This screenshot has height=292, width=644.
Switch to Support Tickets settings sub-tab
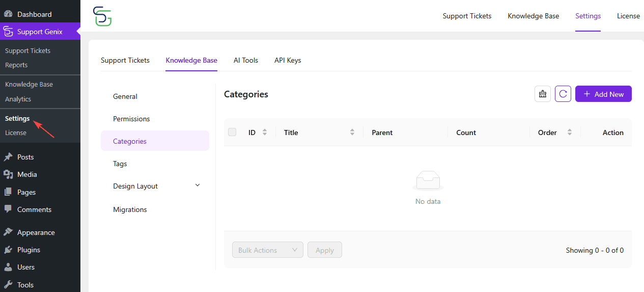(125, 60)
